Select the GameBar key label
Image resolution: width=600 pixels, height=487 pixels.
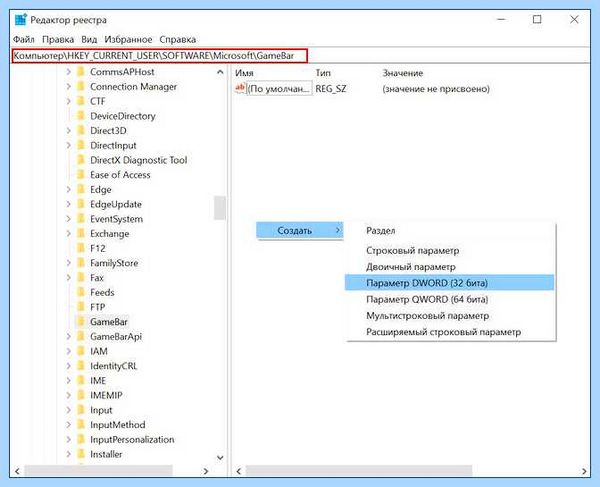(x=109, y=322)
